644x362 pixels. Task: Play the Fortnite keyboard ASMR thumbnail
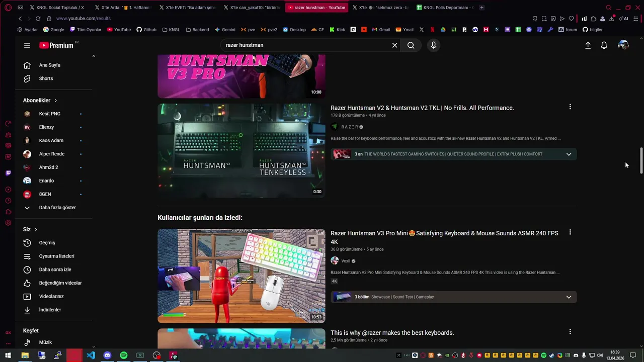(x=242, y=276)
